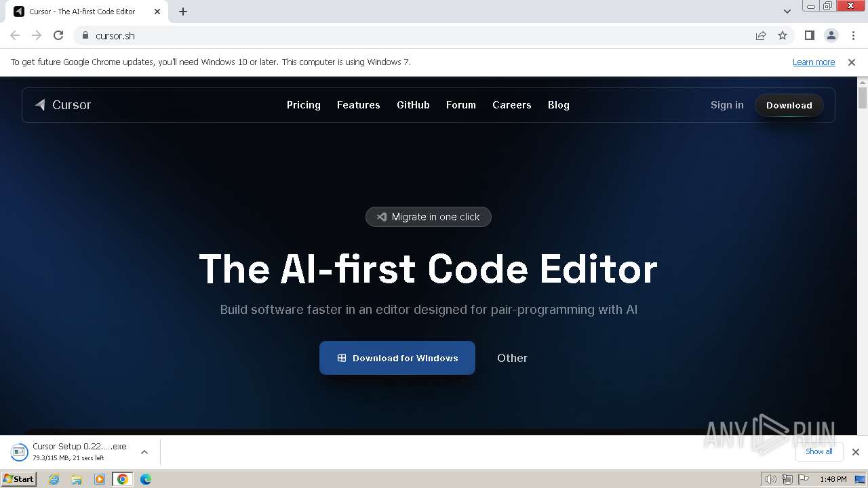
Task: Click the VS Code icon in Migrate badge
Action: click(382, 217)
